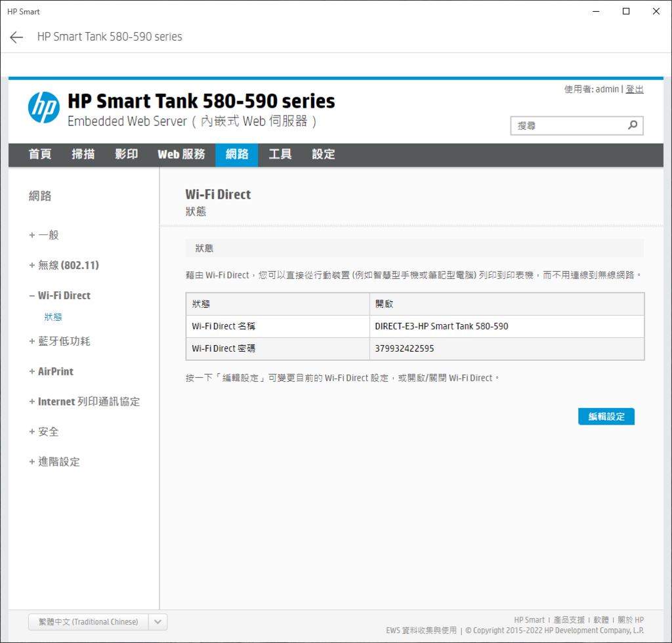
Task: Collapse the Wi-Fi Direct section
Action: 60,295
